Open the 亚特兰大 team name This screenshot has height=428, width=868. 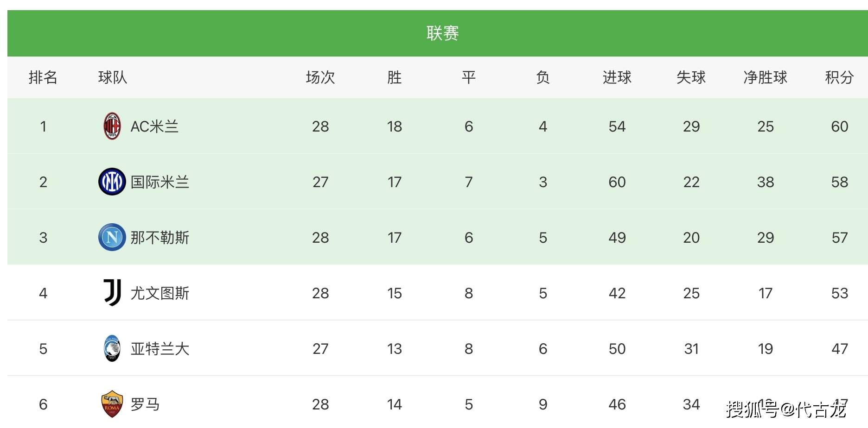pos(160,349)
